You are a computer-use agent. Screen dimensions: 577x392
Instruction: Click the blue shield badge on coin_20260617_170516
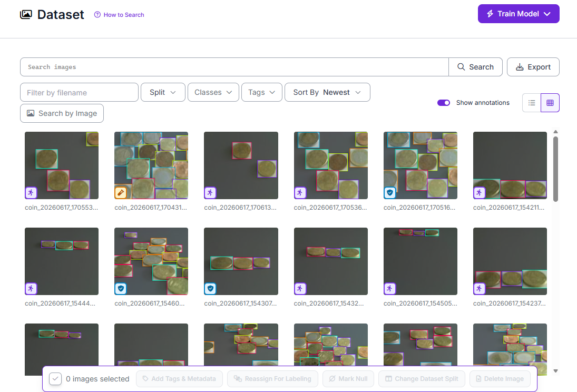tap(390, 192)
